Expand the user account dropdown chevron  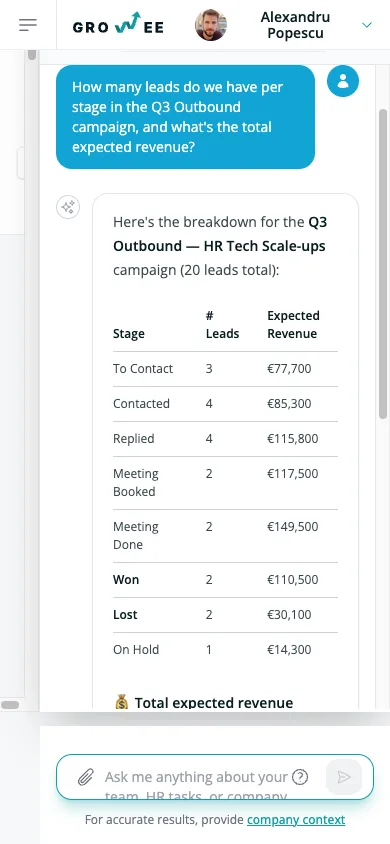click(x=367, y=25)
